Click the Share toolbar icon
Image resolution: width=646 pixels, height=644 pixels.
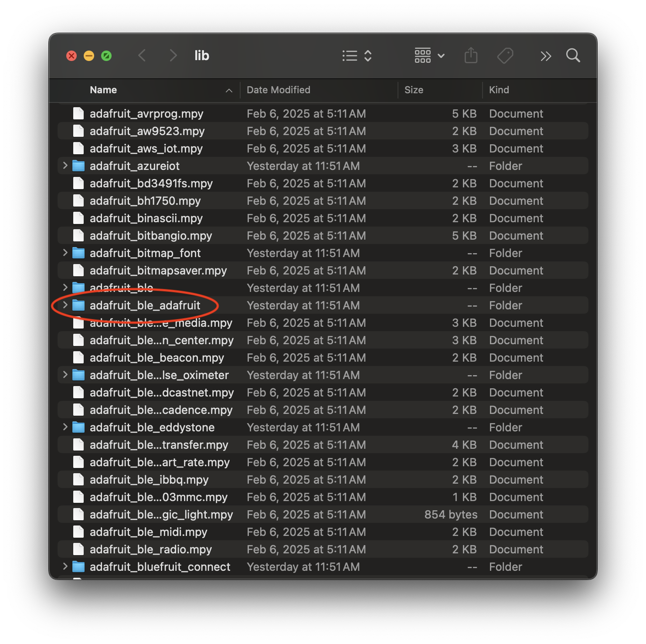point(471,56)
